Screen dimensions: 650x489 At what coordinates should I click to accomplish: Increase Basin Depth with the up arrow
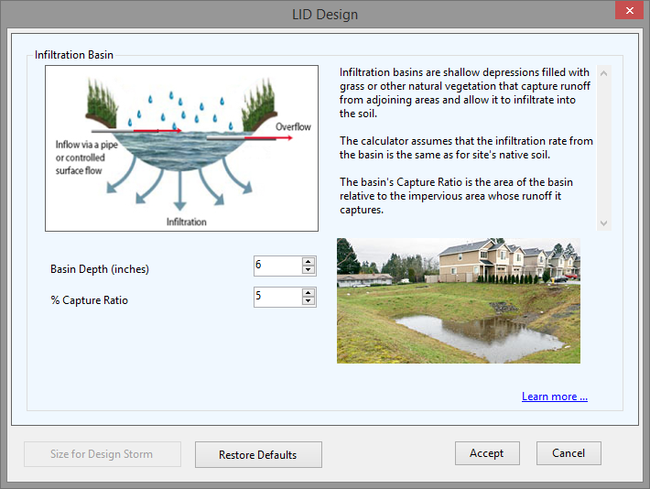coord(308,261)
